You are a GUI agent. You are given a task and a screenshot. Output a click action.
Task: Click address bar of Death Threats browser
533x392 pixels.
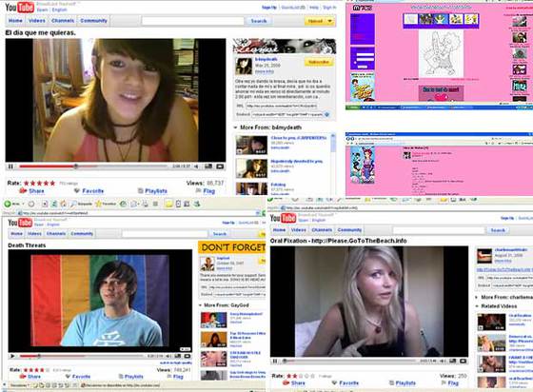(138, 213)
